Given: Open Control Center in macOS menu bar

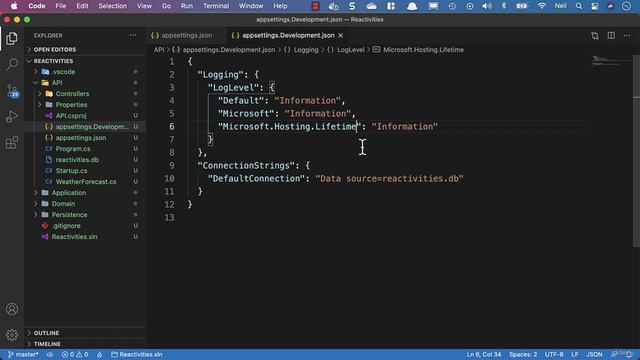Looking at the screenshot, I should (595, 6).
